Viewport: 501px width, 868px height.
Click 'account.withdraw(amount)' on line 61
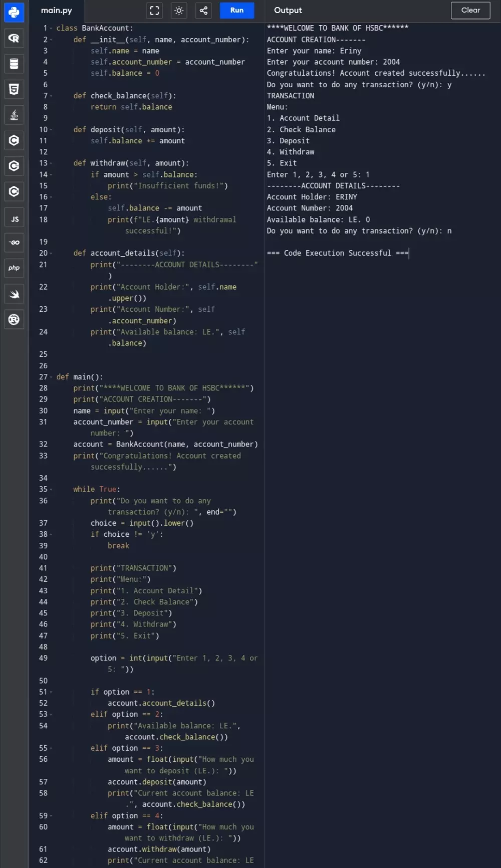pyautogui.click(x=159, y=849)
